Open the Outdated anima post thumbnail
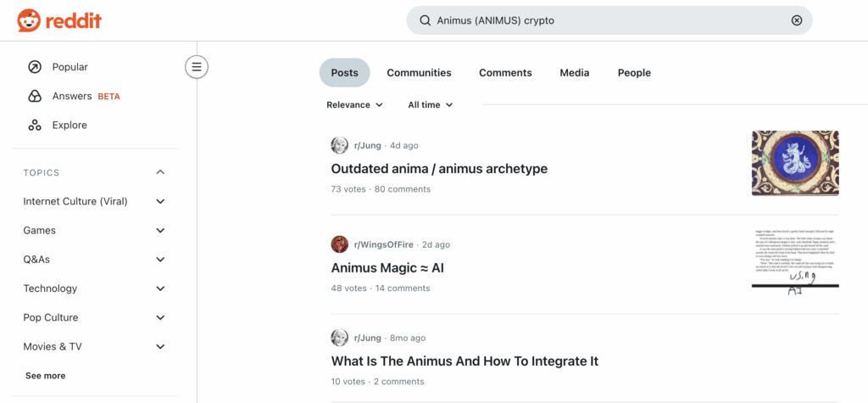This screenshot has width=868, height=403. pyautogui.click(x=794, y=163)
